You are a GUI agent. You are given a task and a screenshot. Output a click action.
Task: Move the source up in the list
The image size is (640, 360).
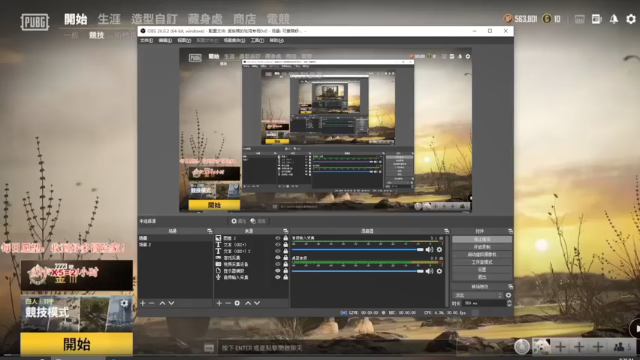tap(248, 303)
